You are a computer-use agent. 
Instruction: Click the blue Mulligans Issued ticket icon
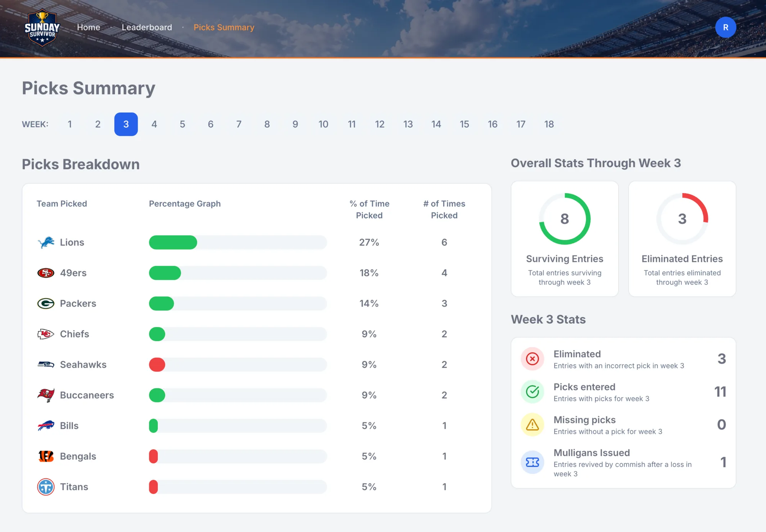pos(532,462)
